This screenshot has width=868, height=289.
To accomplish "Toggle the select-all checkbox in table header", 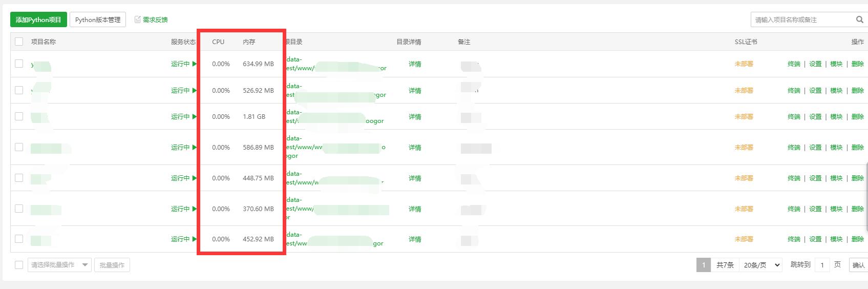I will pyautogui.click(x=19, y=42).
